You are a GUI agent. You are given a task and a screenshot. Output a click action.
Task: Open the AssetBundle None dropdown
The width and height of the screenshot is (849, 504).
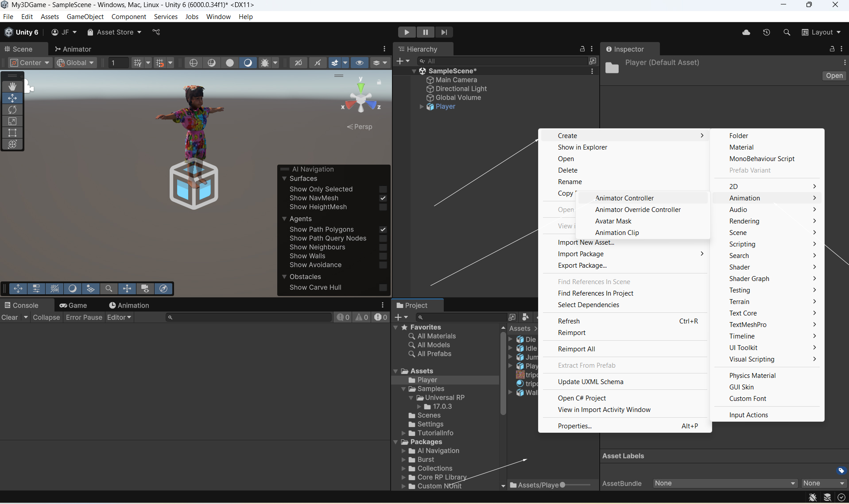[725, 483]
